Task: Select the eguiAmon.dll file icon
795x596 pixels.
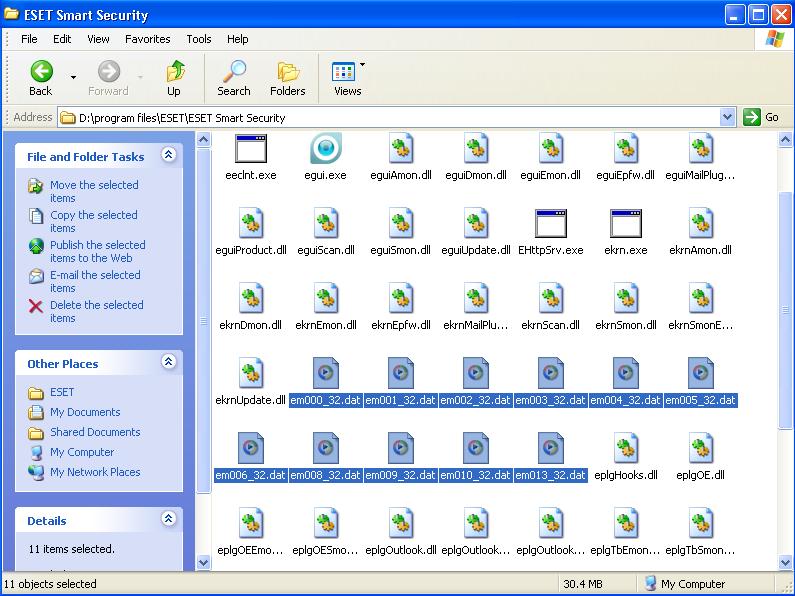Action: (401, 148)
